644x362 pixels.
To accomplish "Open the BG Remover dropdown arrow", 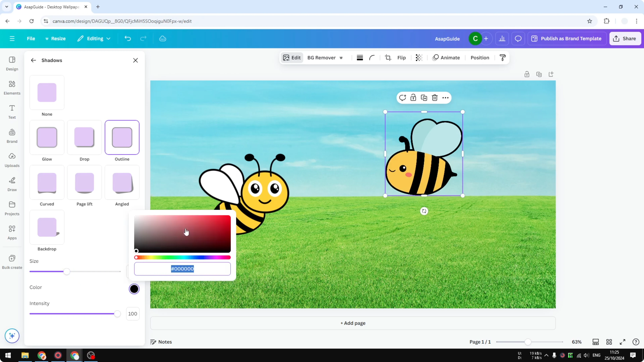I will [x=341, y=58].
